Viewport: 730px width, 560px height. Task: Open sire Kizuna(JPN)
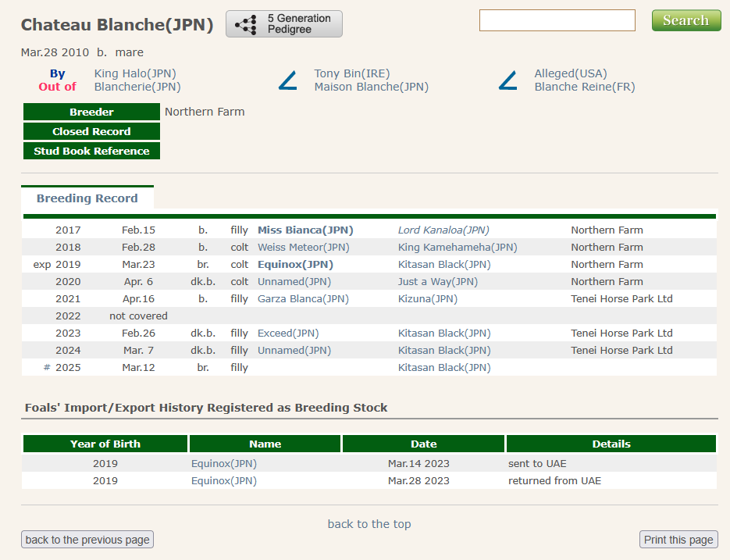point(428,299)
